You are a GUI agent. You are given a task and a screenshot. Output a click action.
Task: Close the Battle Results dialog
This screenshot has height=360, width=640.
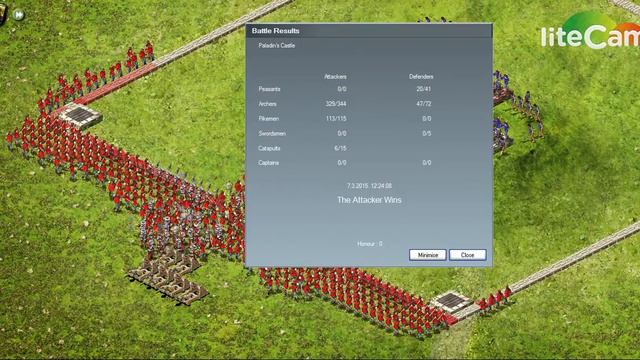click(x=467, y=255)
